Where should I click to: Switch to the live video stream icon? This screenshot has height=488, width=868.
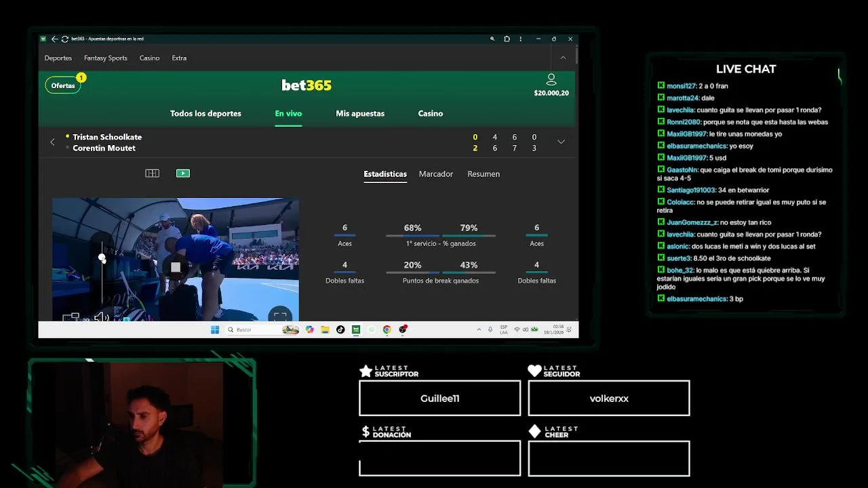(183, 174)
